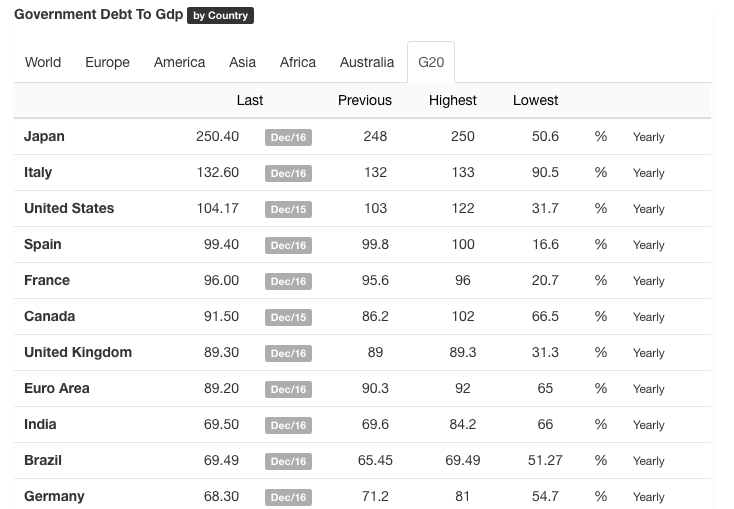Open the Italy country link
The image size is (734, 509).
pyautogui.click(x=38, y=172)
